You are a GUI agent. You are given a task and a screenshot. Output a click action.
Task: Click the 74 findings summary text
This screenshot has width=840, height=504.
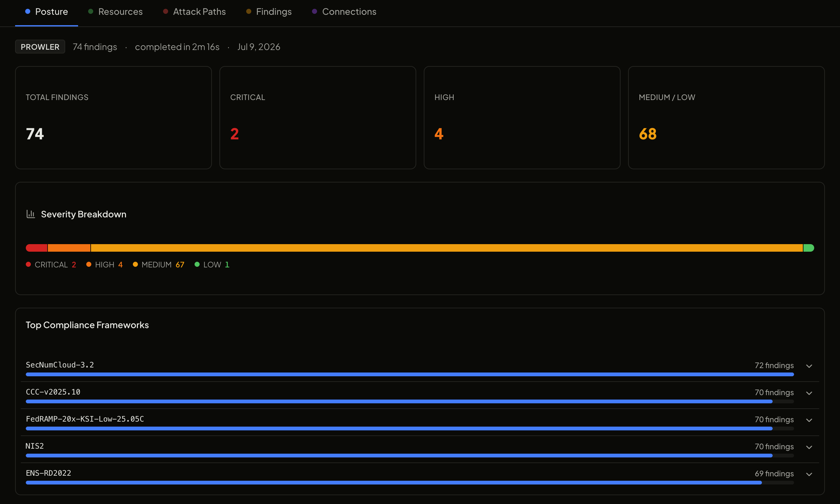[x=95, y=47]
